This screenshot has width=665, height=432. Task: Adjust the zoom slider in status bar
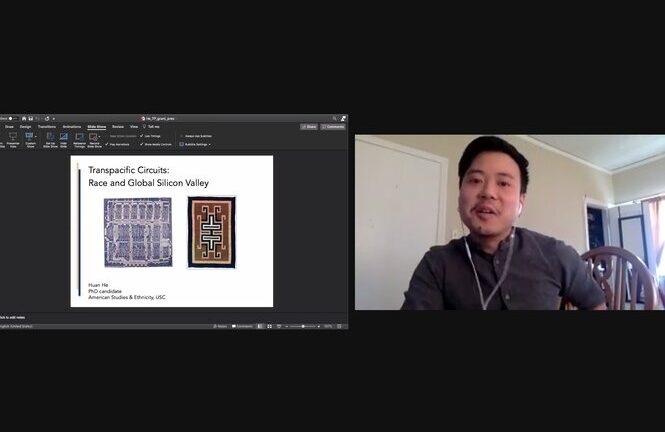[x=303, y=326]
